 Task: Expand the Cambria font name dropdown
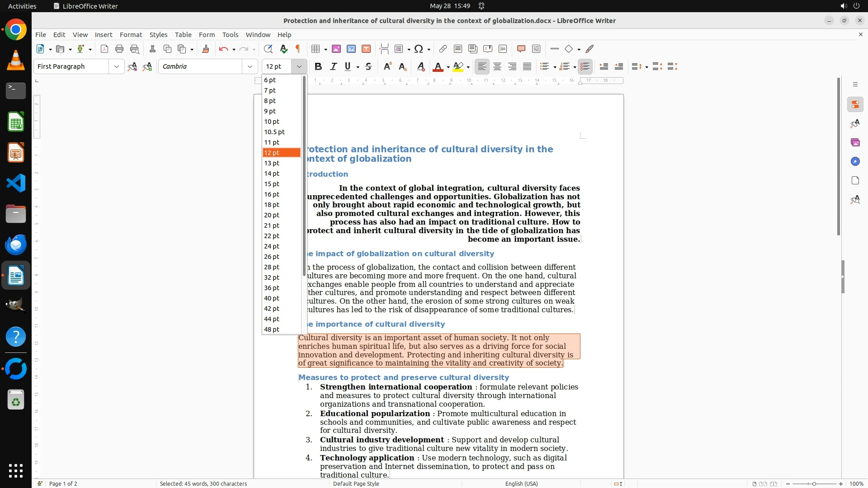[250, 66]
